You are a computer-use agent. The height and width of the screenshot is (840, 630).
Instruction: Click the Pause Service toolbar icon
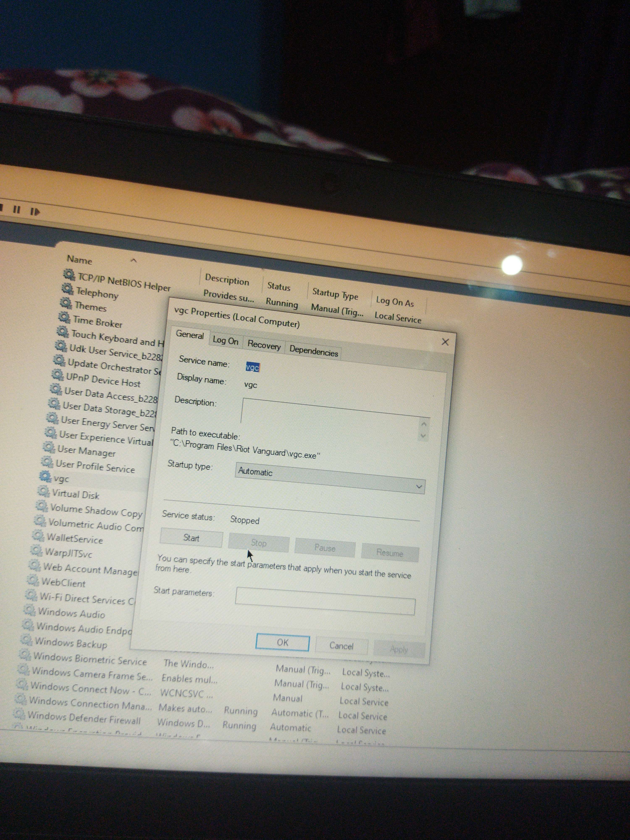17,210
